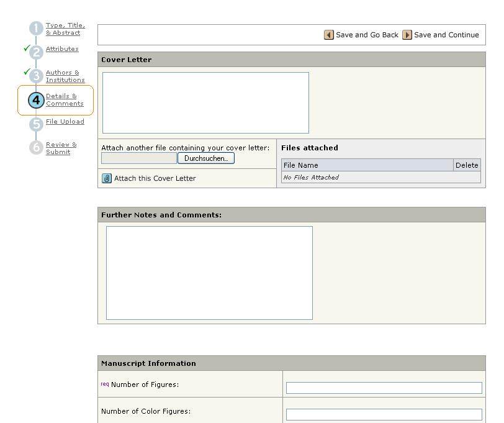Image resolution: width=504 pixels, height=423 pixels.
Task: Click the step 6 circle icon
Action: click(x=36, y=148)
